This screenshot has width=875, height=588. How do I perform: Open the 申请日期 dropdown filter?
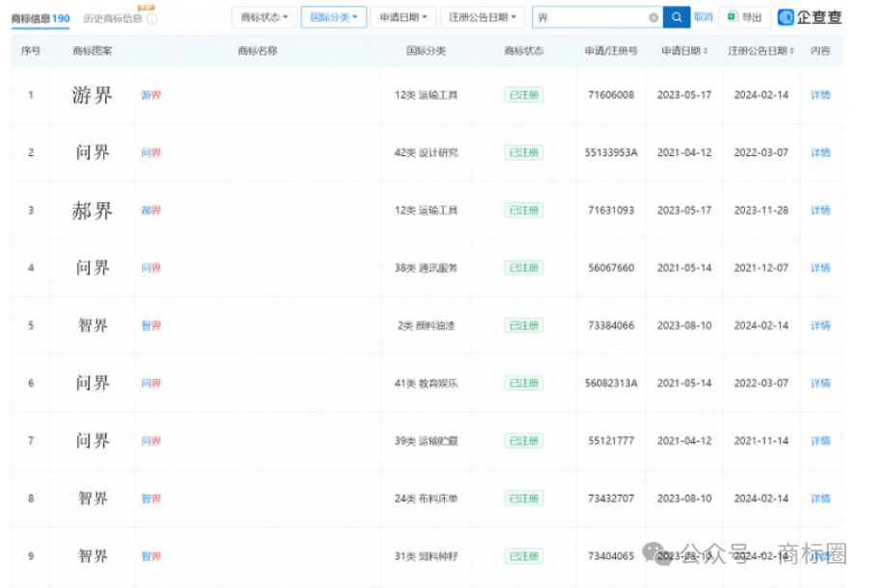[x=402, y=17]
